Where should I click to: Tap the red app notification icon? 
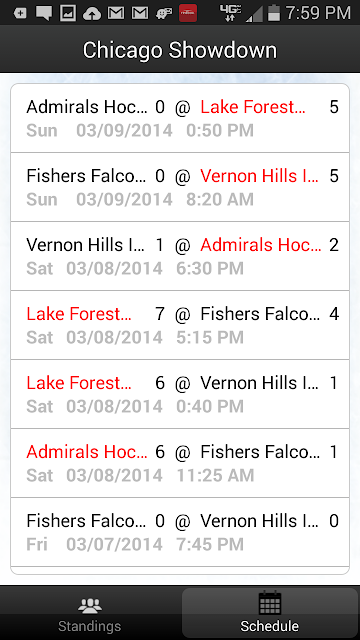pyautogui.click(x=188, y=13)
